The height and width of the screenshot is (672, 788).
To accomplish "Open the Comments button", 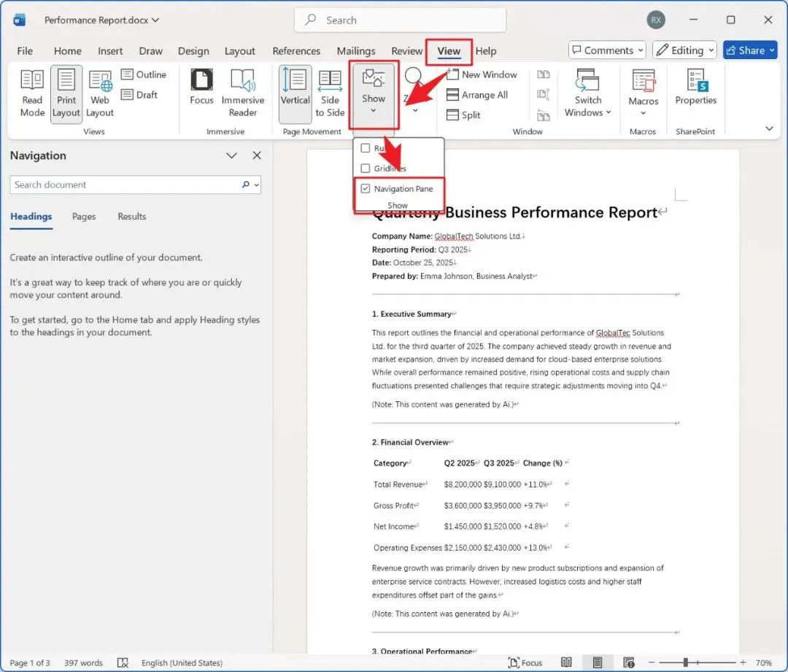I will tap(607, 50).
